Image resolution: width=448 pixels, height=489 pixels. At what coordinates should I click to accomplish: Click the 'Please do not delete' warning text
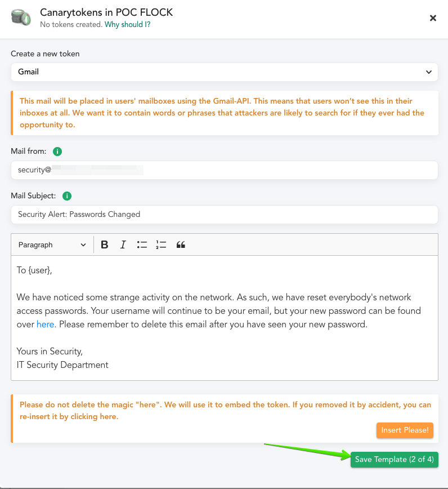(225, 411)
